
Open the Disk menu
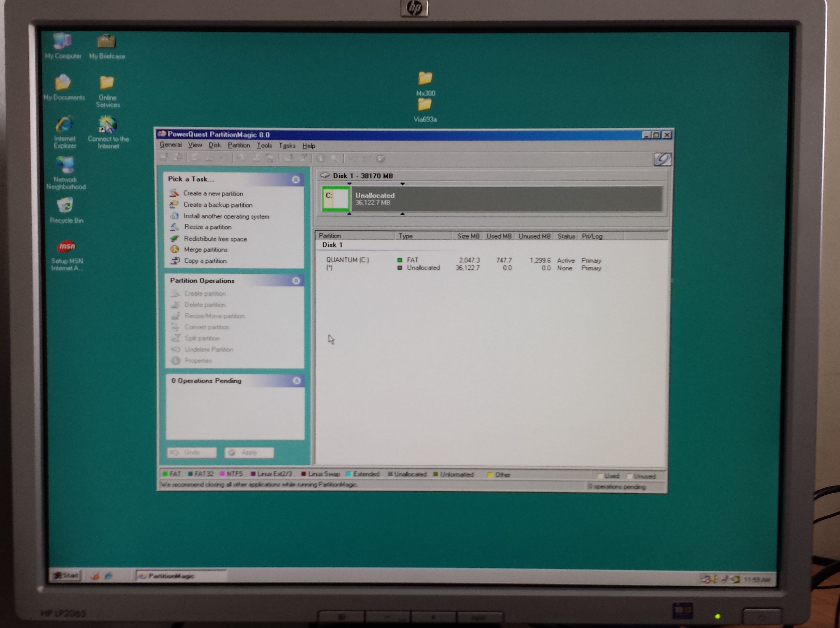click(x=214, y=145)
